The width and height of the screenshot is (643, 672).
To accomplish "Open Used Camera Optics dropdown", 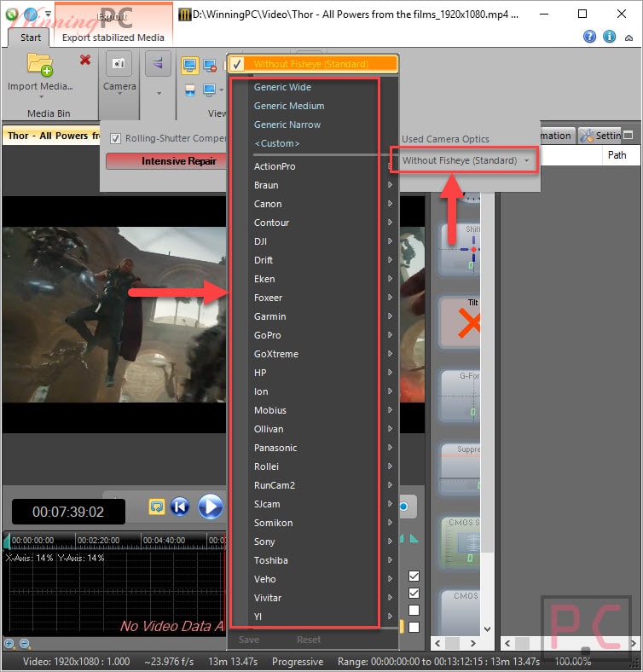I will pos(465,160).
